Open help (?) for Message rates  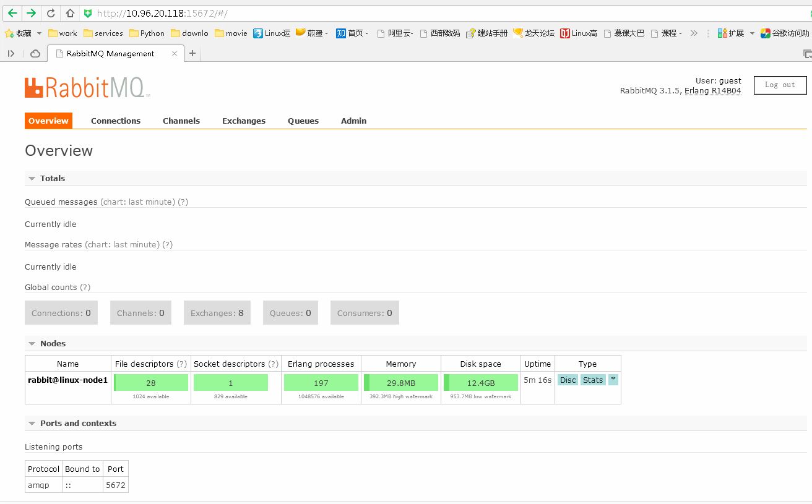coord(168,245)
